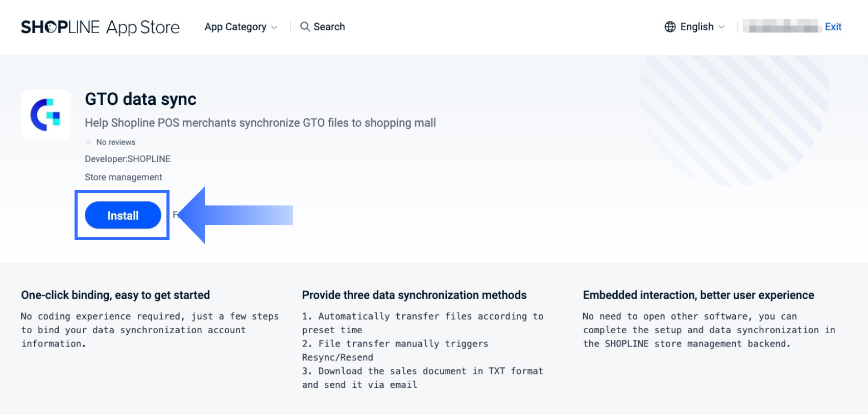
Task: Click the Exit link
Action: click(x=833, y=27)
